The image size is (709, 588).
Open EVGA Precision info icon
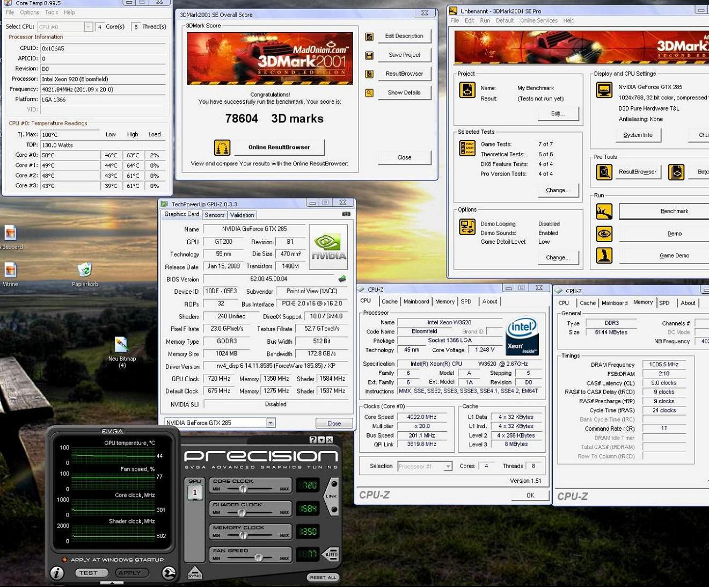point(57,573)
